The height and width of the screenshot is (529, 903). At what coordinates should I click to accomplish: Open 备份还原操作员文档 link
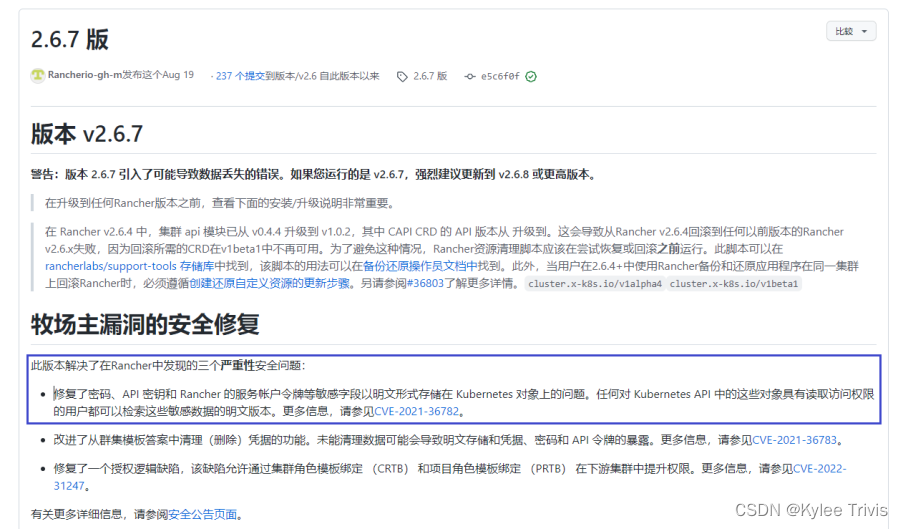[x=420, y=266]
